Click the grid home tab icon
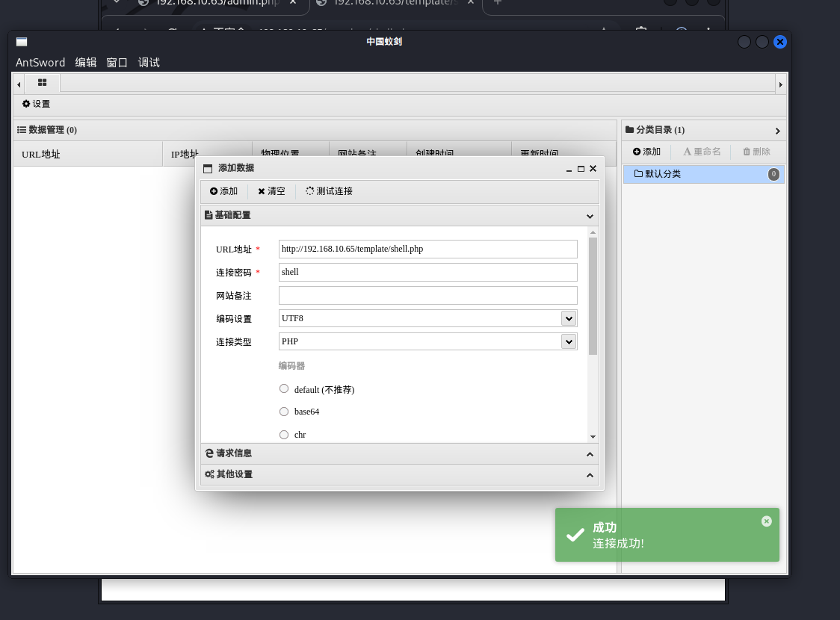 point(42,82)
